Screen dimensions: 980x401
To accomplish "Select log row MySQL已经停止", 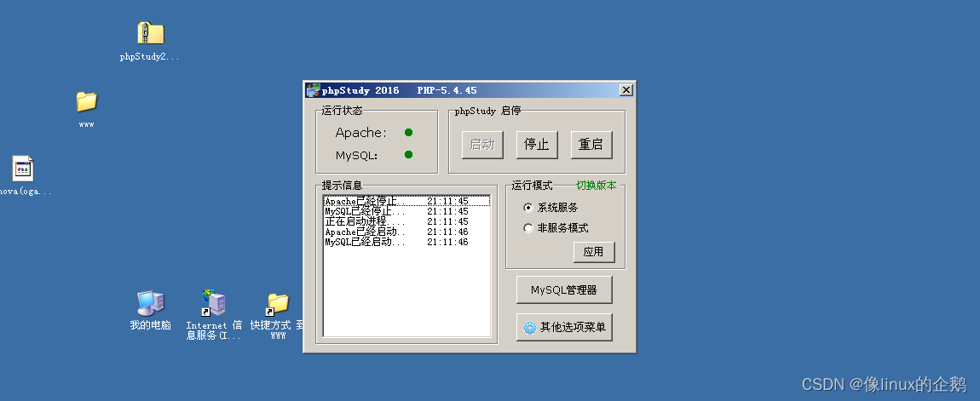I will tap(406, 212).
